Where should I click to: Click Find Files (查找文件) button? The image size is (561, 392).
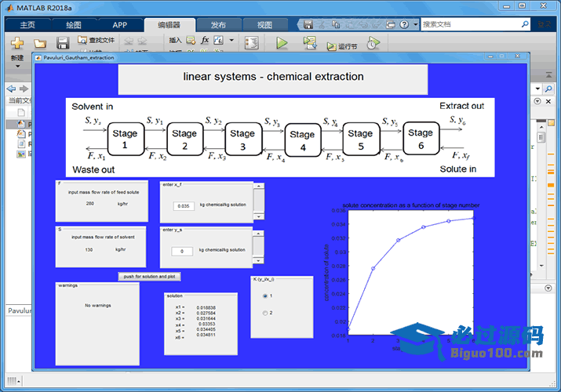tap(97, 40)
